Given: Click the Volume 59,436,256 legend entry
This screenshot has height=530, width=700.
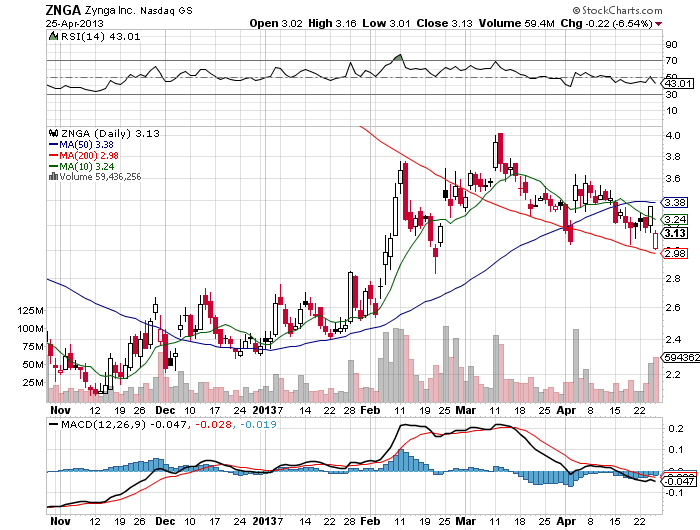Looking at the screenshot, I should point(100,177).
